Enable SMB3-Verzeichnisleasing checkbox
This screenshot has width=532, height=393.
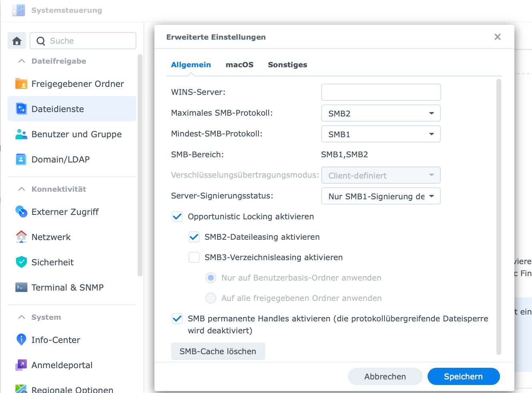pos(194,257)
